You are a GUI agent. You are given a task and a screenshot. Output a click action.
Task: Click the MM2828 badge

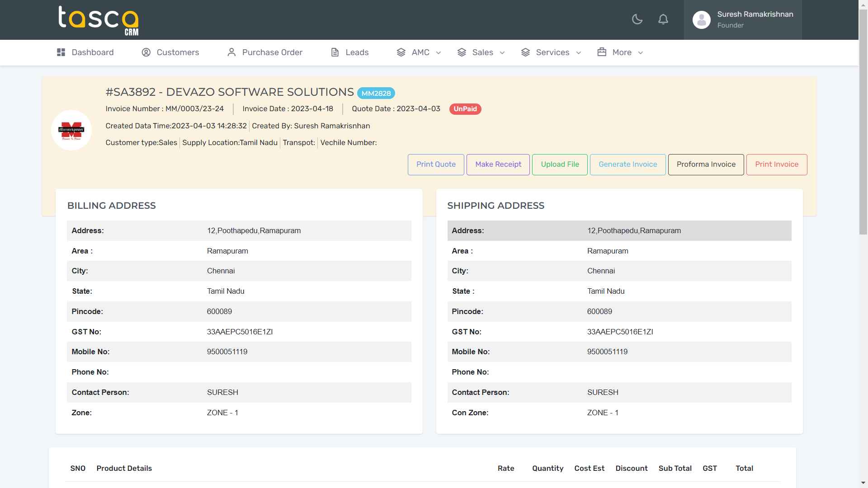coord(376,93)
